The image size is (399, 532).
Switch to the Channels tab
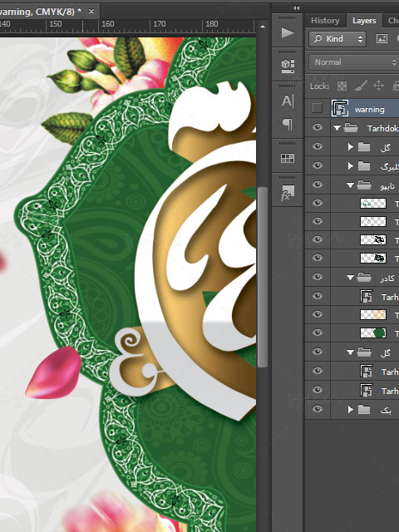coord(393,21)
